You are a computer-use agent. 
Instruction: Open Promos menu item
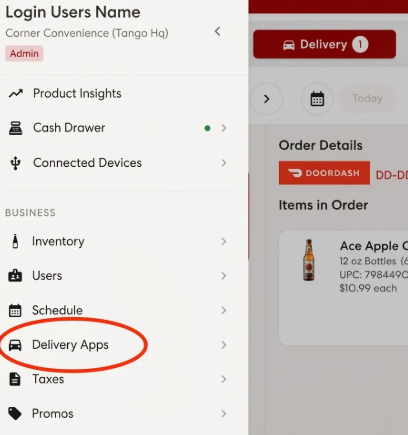coord(118,414)
